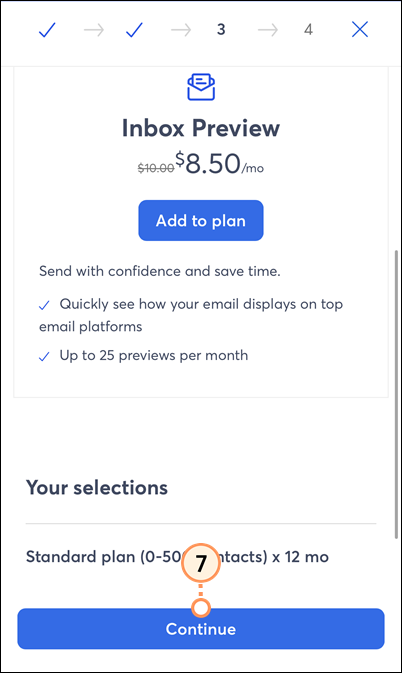
Task: Click the Standard plan selection line
Action: (x=177, y=557)
